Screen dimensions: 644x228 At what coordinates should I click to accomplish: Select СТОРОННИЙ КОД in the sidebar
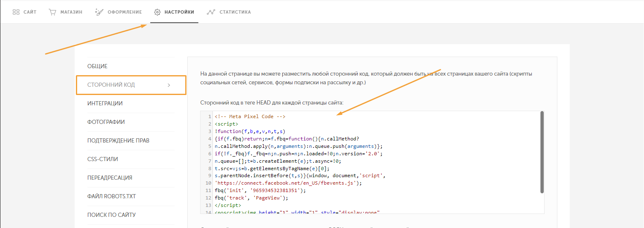click(x=131, y=85)
